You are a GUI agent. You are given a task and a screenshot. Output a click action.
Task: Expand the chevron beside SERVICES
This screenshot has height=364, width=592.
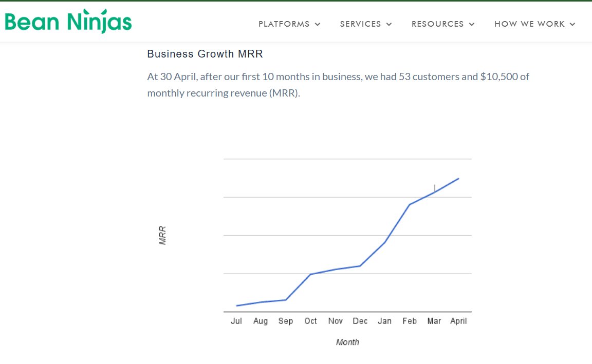pyautogui.click(x=389, y=24)
